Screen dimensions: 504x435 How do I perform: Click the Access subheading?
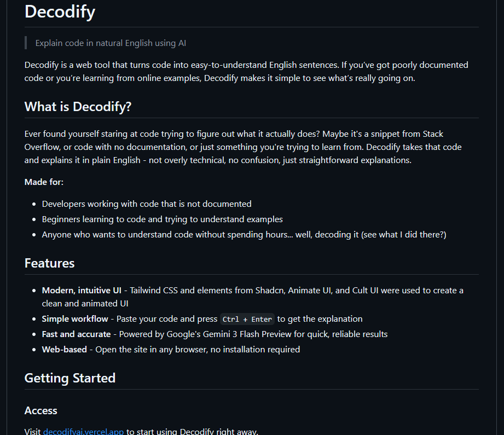point(41,410)
